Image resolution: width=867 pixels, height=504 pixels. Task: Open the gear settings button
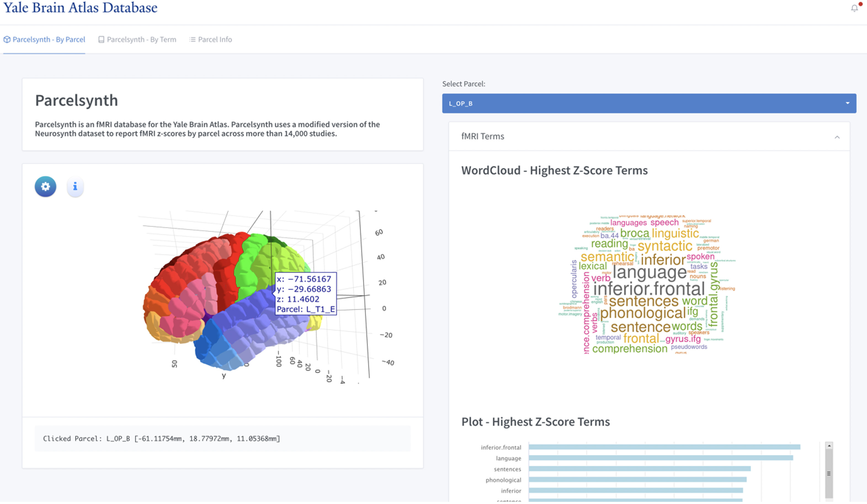(46, 187)
